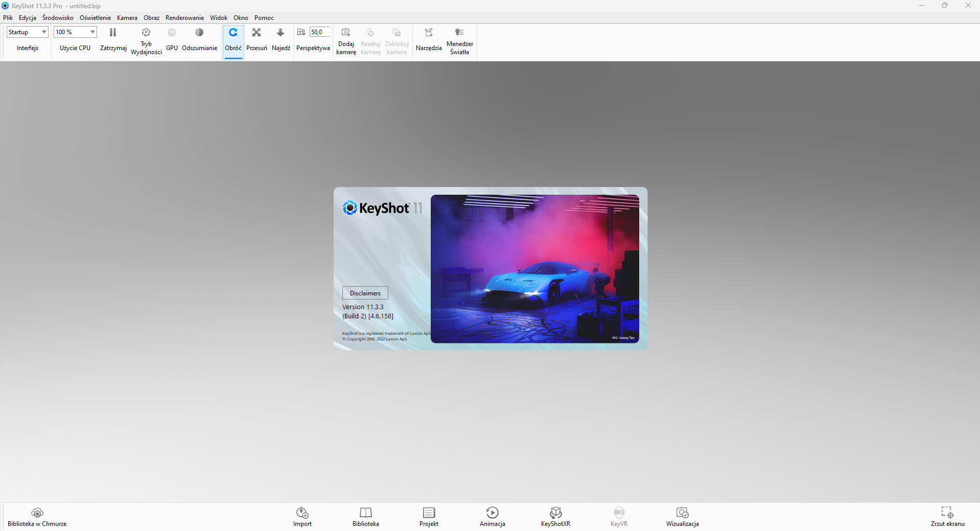This screenshot has width=980, height=531.
Task: Toggle Odszumianie denoise
Action: click(x=199, y=33)
